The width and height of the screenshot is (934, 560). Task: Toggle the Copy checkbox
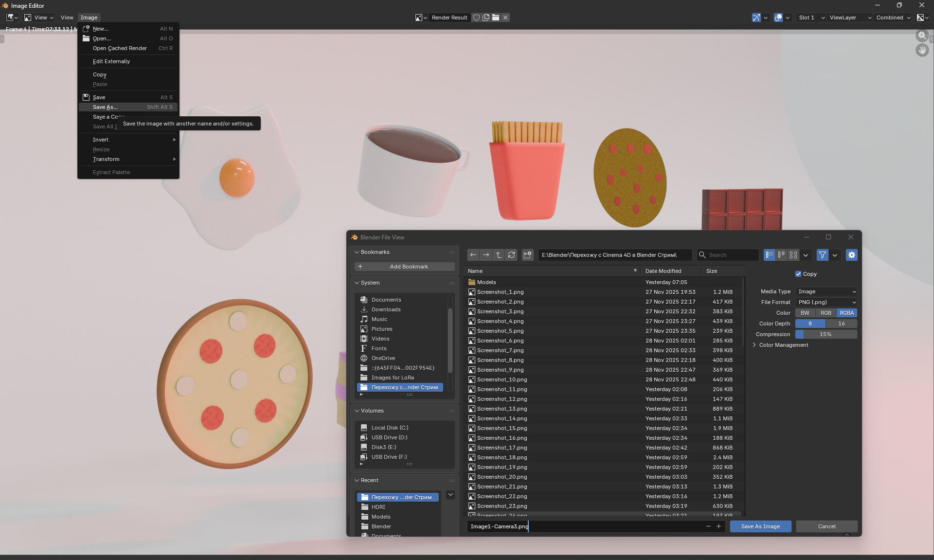798,274
